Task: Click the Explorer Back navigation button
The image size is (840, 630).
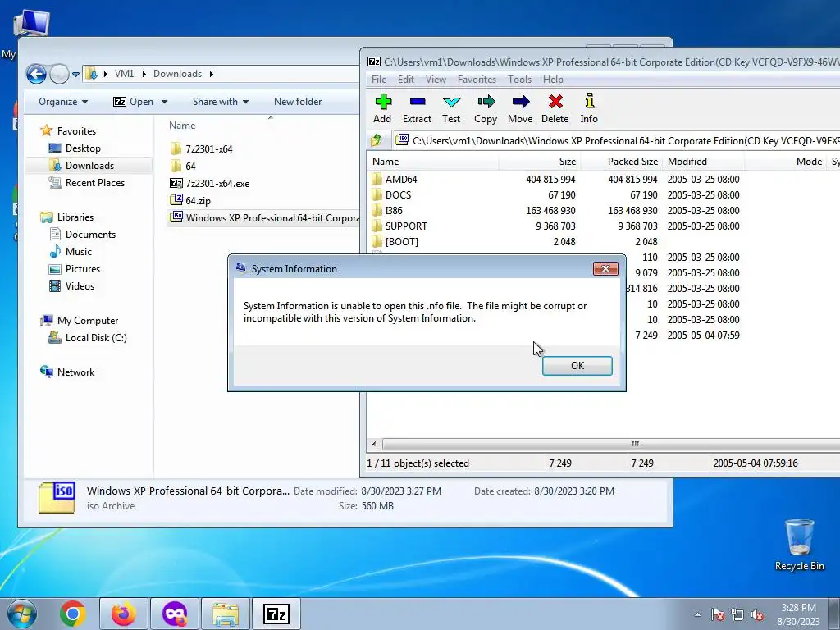Action: tap(36, 74)
